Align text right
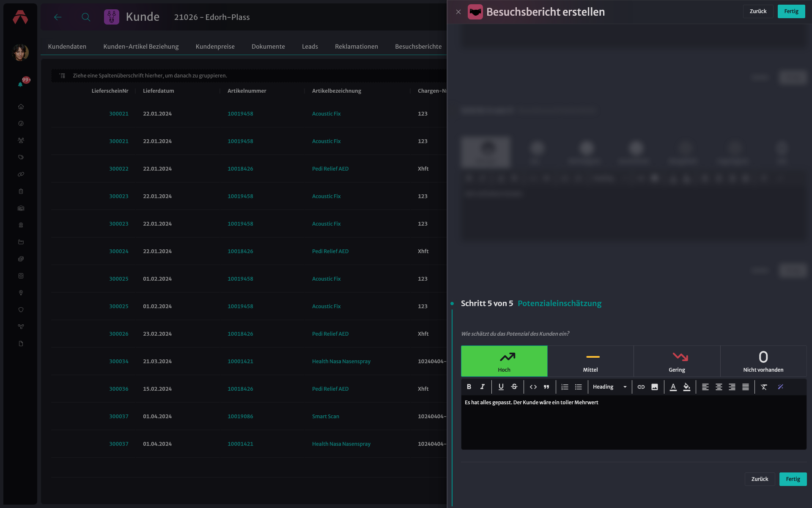 point(732,387)
